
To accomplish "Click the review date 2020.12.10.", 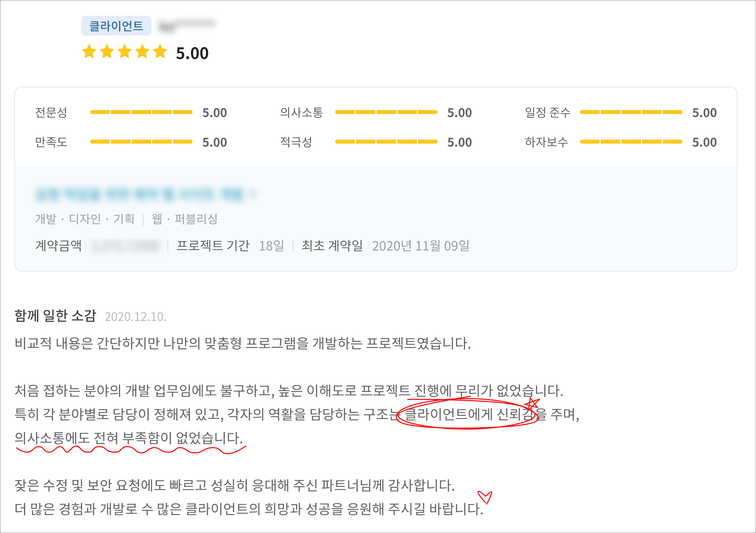I will point(135,317).
